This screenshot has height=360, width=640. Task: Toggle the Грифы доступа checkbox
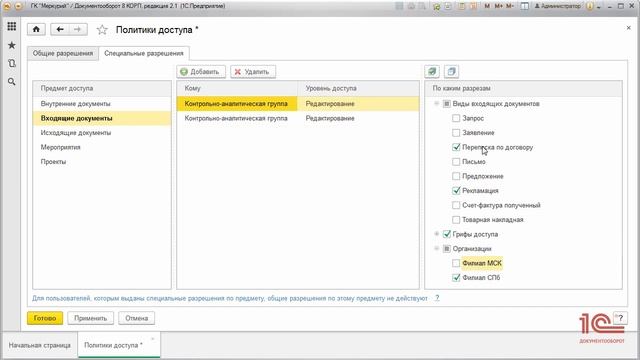click(x=447, y=234)
